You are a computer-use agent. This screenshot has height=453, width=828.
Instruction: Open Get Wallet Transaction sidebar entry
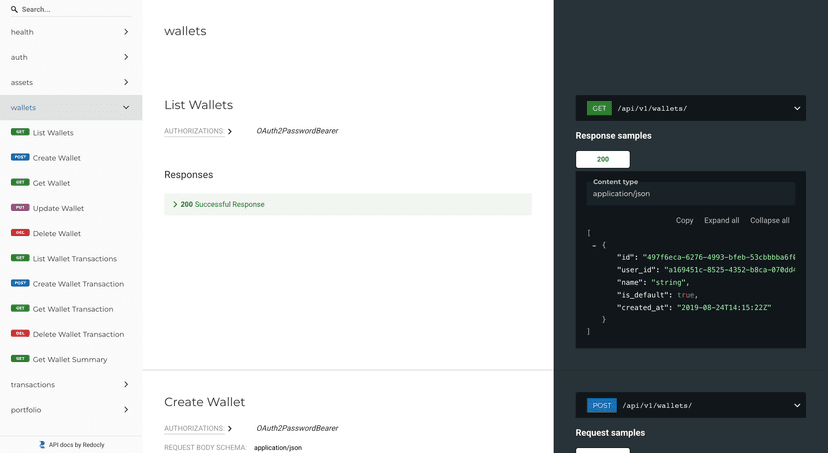pos(73,309)
